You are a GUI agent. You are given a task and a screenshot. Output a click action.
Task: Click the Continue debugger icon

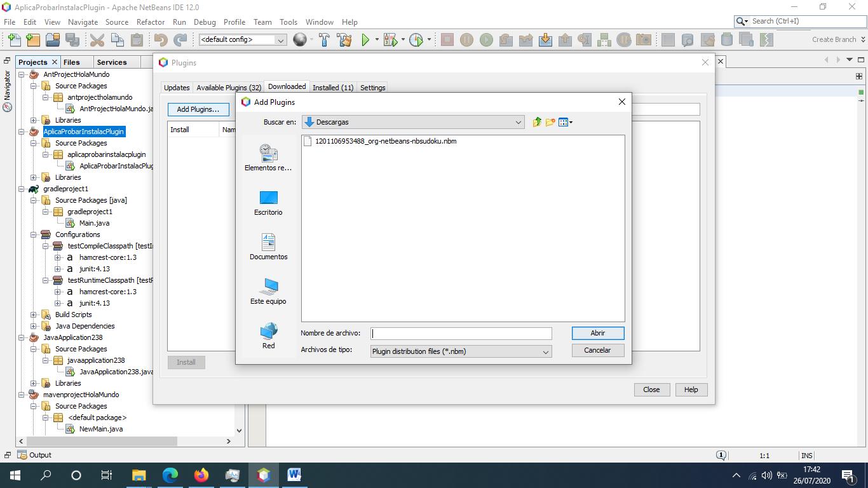[486, 40]
